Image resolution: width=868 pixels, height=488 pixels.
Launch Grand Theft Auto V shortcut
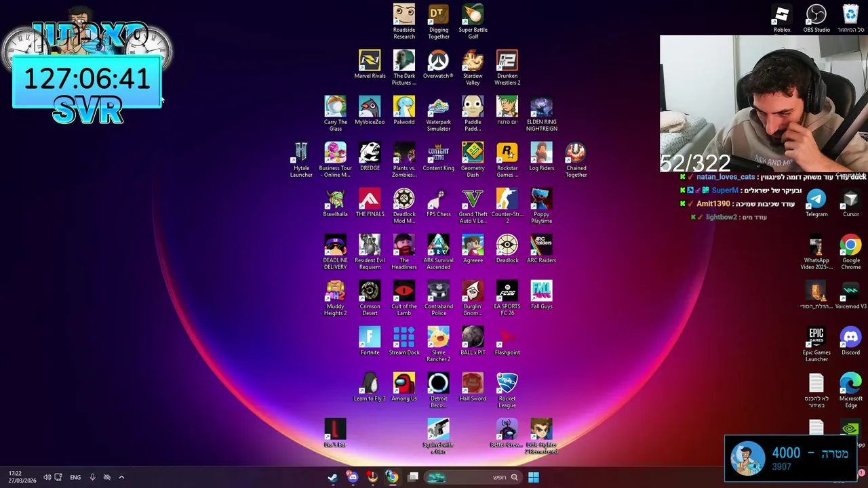(473, 206)
